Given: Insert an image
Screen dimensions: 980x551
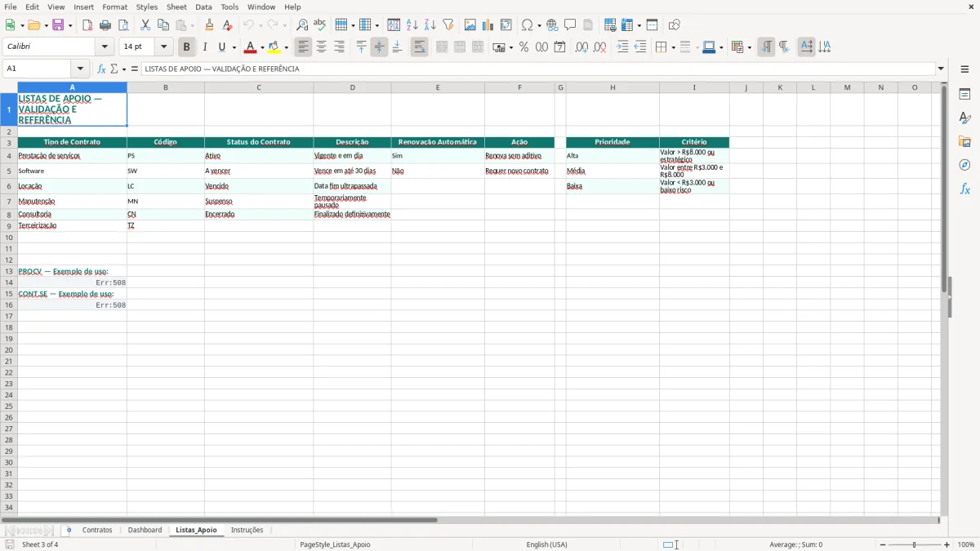Looking at the screenshot, I should point(470,25).
